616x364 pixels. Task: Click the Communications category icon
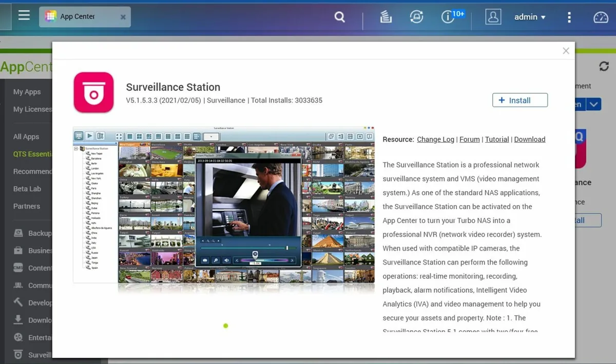(18, 286)
